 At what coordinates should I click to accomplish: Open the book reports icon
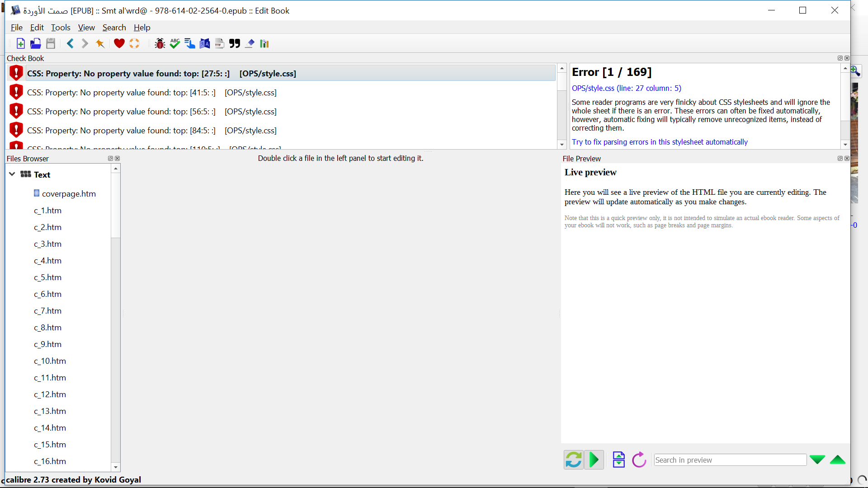[x=264, y=43]
